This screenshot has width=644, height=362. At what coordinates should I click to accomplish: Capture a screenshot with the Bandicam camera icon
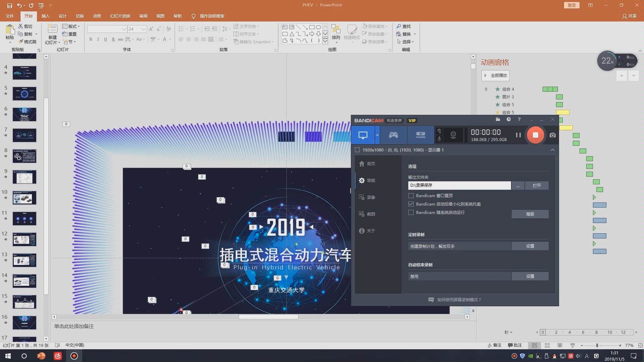pos(553,135)
